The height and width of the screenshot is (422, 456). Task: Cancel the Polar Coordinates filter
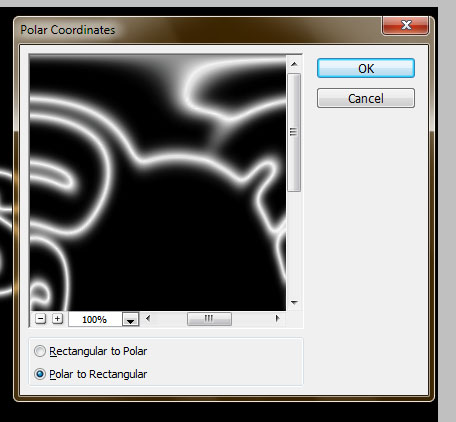[366, 98]
